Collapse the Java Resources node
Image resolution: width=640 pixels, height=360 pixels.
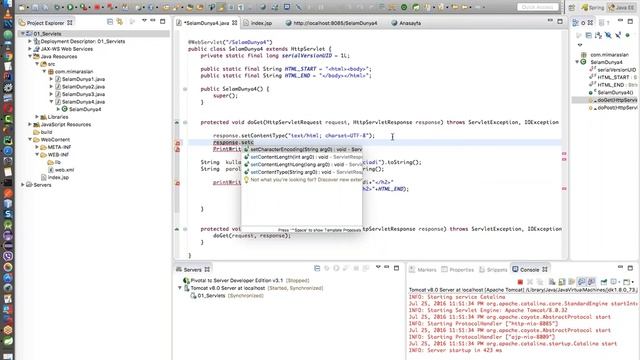tap(30, 56)
